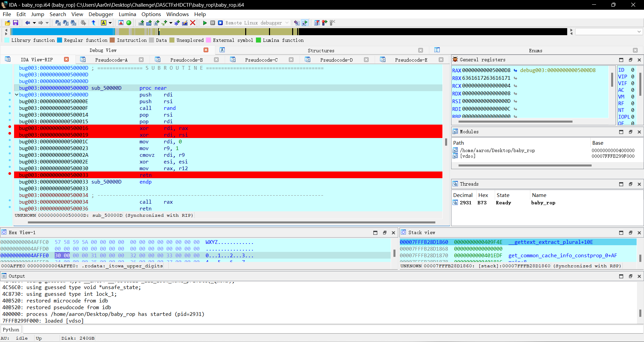Image resolution: width=644 pixels, height=342 pixels.
Task: Terminate the process with the blue stop button
Action: pyautogui.click(x=220, y=23)
